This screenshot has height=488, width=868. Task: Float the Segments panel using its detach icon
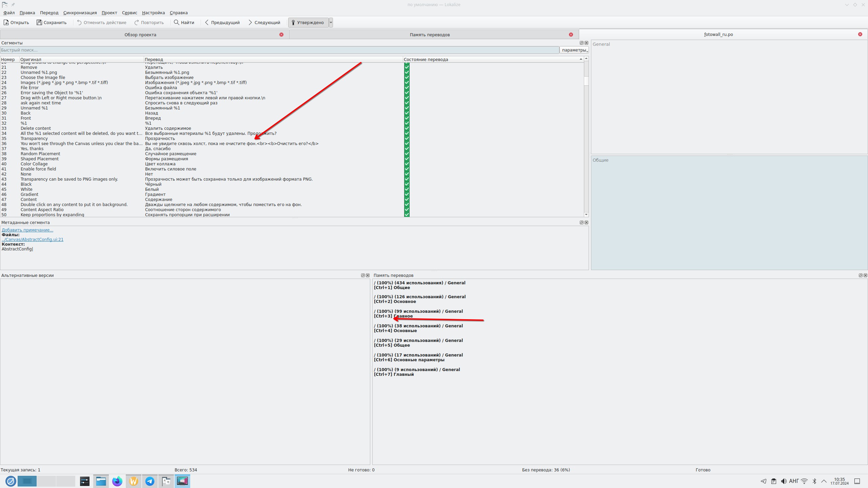581,43
